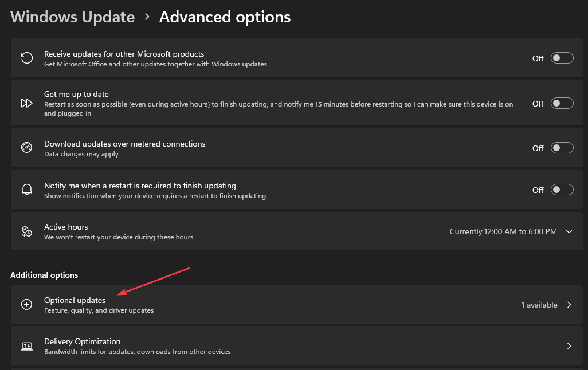Open the Delivery Optimization row label

(x=82, y=341)
